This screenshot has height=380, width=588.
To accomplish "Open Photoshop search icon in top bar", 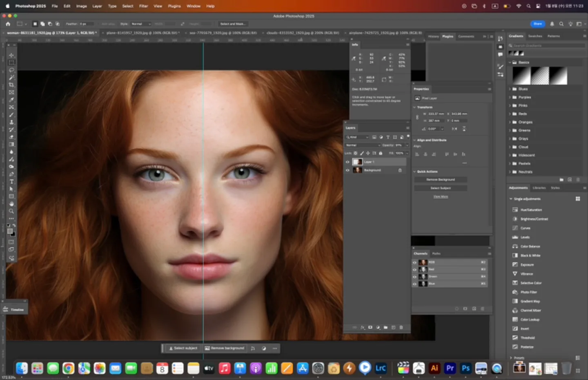I will pos(561,24).
